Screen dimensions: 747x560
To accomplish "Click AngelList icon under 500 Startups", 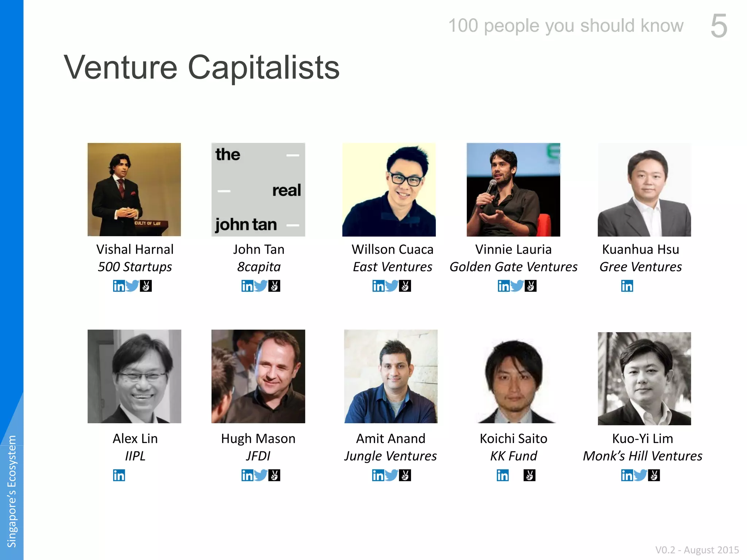I will coord(146,286).
